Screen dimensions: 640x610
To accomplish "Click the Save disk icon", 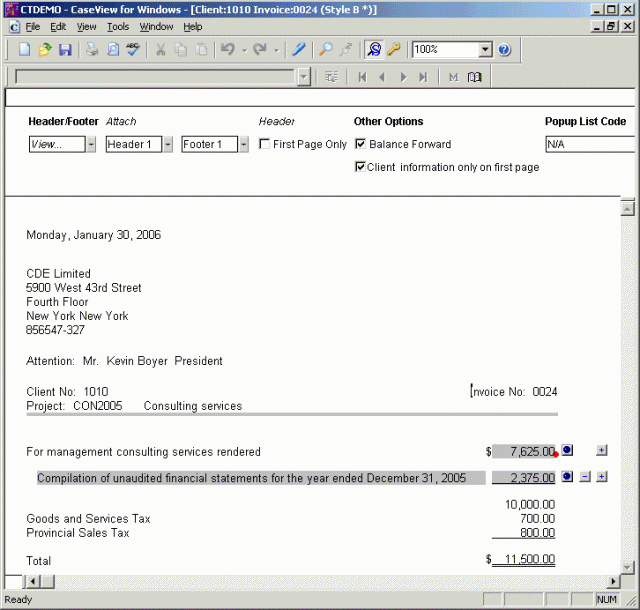I will (x=65, y=49).
